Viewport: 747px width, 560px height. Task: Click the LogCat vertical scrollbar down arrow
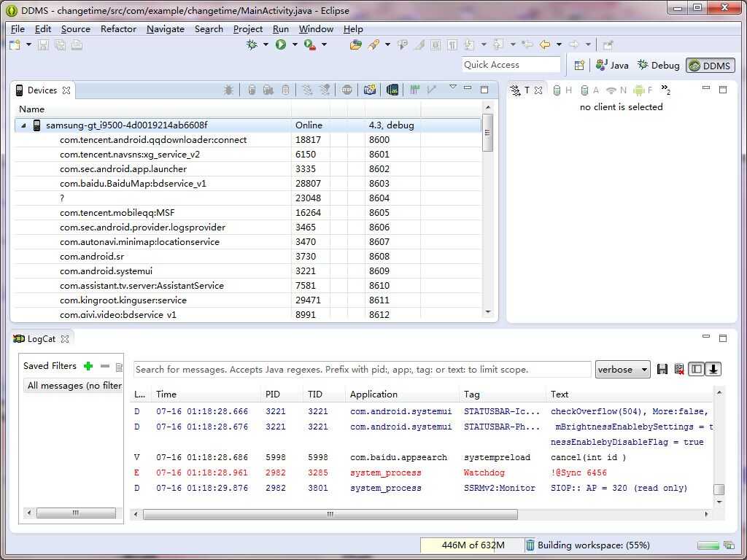tap(719, 502)
